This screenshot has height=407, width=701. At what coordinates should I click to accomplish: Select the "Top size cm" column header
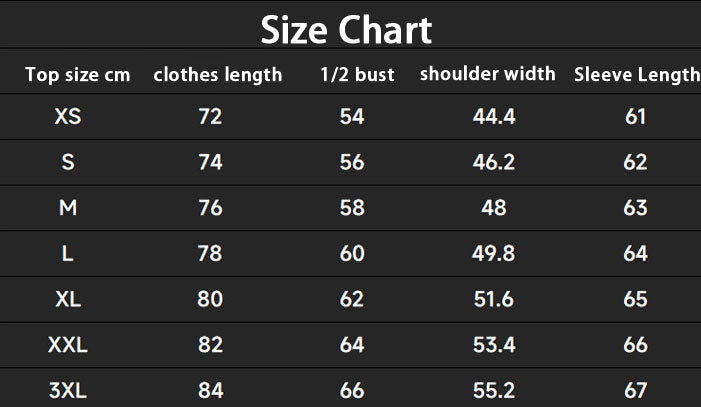pyautogui.click(x=77, y=75)
